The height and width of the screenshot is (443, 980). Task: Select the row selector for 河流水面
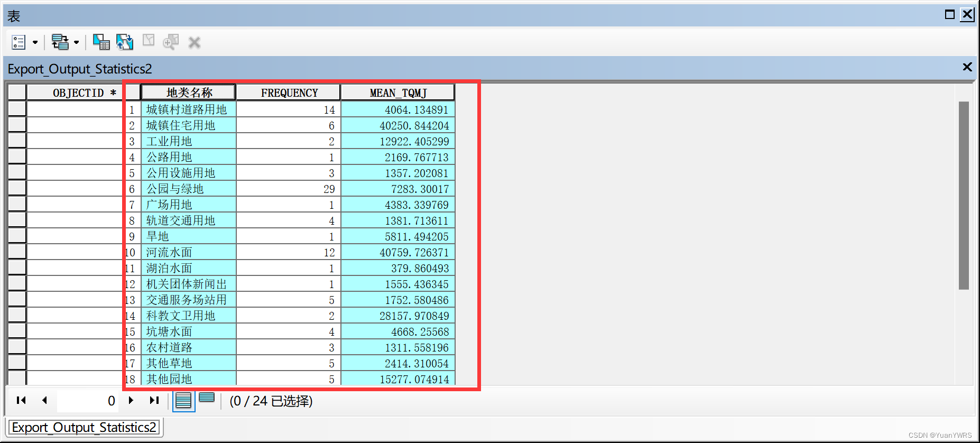click(17, 252)
